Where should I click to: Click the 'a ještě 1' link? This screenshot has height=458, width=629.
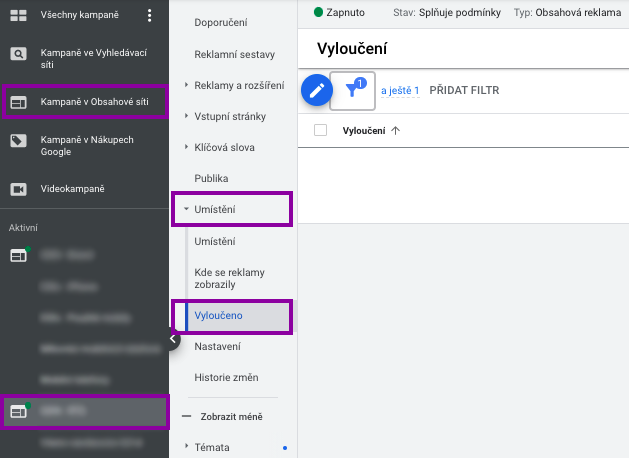(x=400, y=91)
